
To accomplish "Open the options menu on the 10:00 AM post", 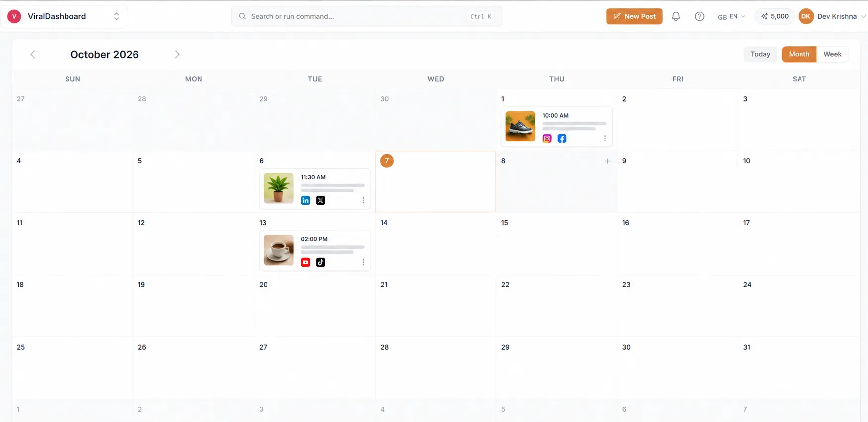I will point(605,139).
